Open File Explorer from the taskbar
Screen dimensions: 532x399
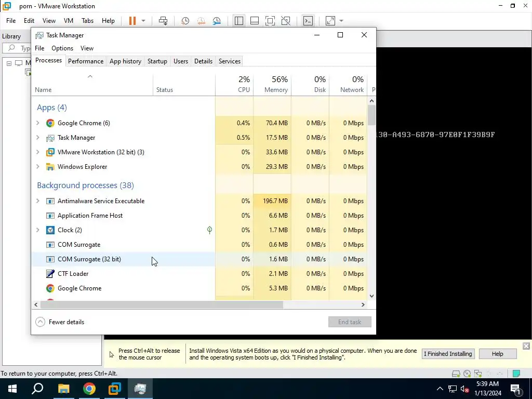[63, 389]
